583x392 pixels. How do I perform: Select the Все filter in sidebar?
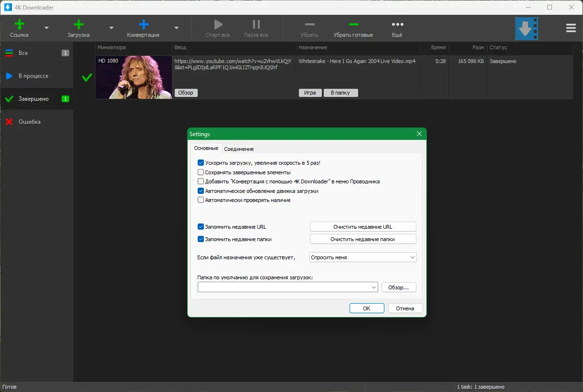(x=36, y=53)
